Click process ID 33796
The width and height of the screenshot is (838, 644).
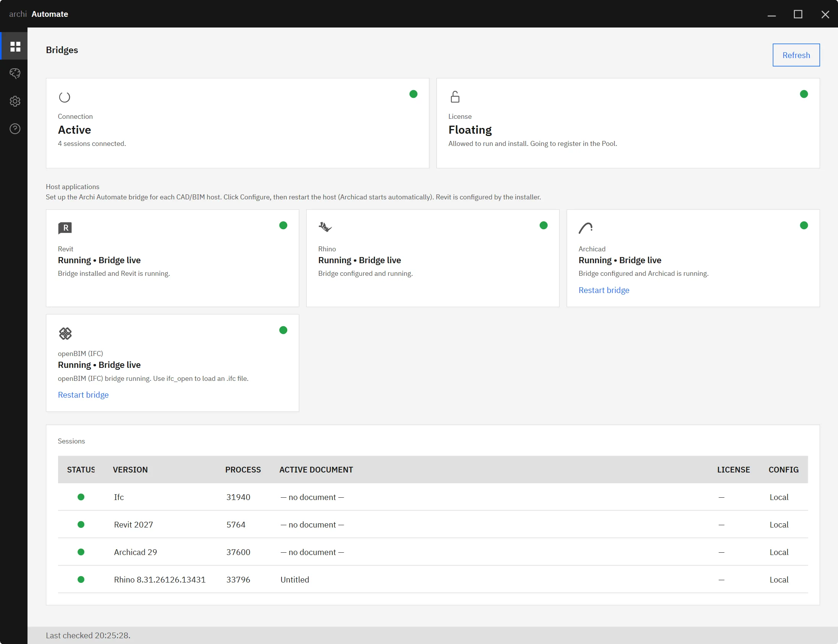(238, 580)
